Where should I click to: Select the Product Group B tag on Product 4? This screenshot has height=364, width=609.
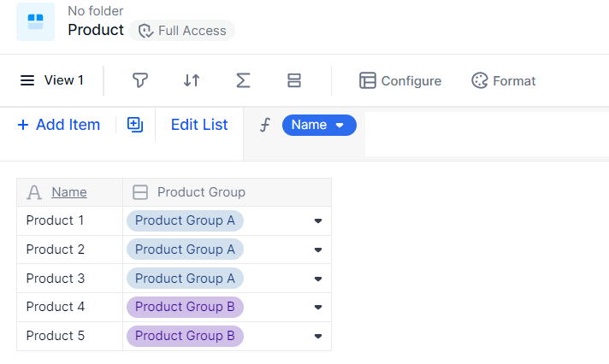point(185,307)
